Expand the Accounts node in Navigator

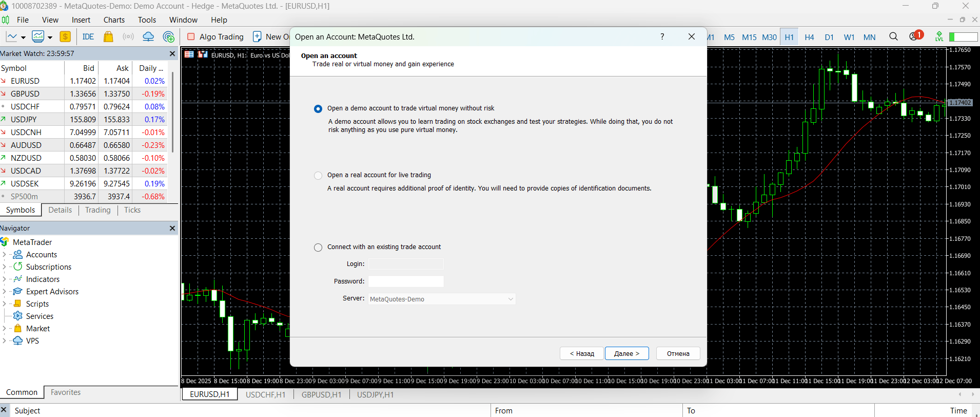(4, 255)
